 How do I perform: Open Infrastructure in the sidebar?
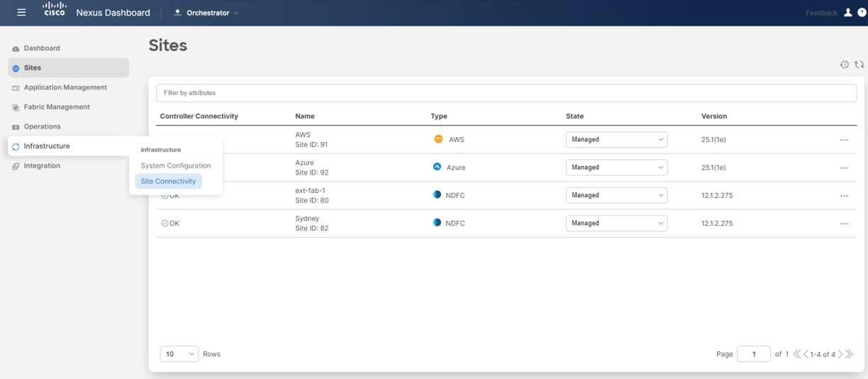coord(47,146)
